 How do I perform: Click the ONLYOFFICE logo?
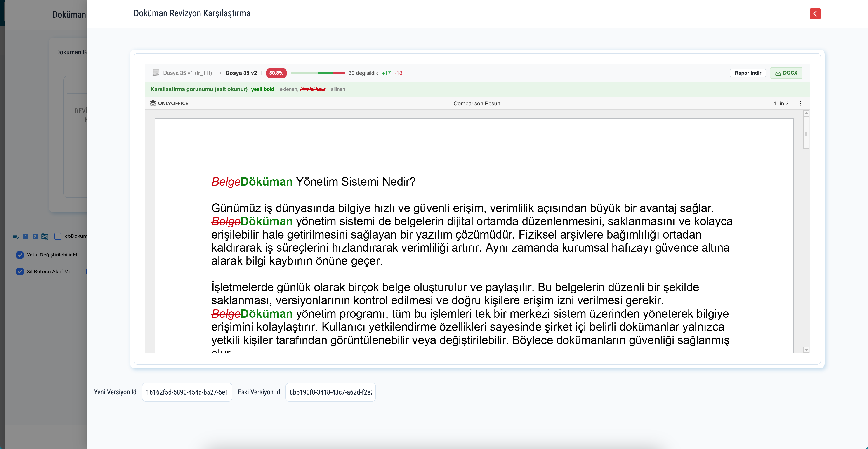click(169, 103)
